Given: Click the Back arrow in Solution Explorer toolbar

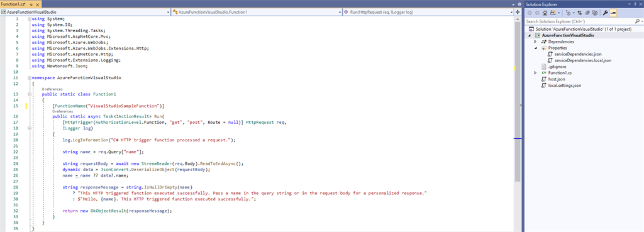Looking at the screenshot, I should (x=530, y=13).
